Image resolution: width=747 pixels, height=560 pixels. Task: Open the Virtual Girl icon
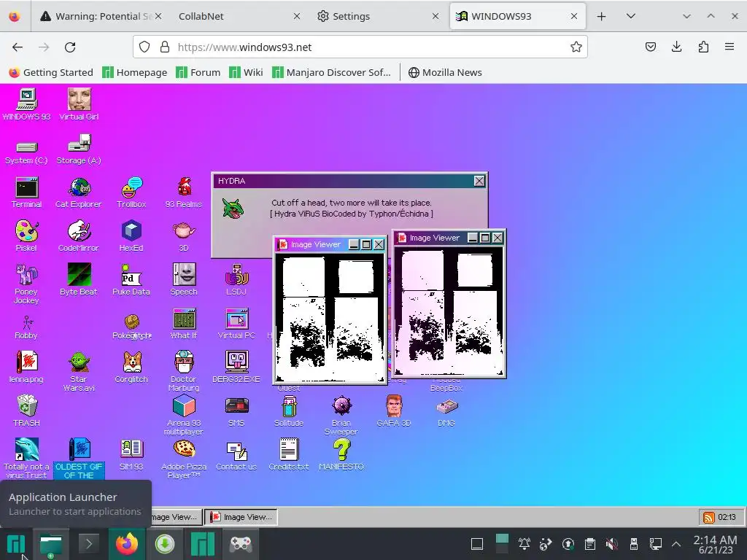click(x=79, y=104)
